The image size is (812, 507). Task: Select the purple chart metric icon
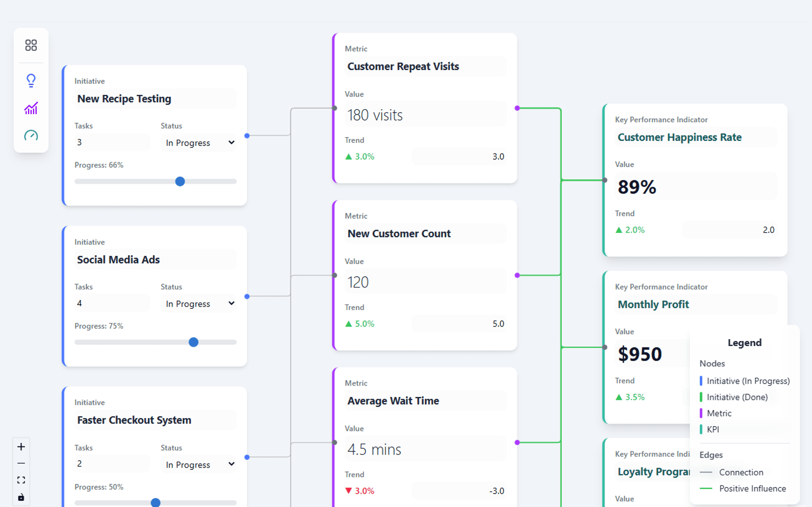point(31,109)
